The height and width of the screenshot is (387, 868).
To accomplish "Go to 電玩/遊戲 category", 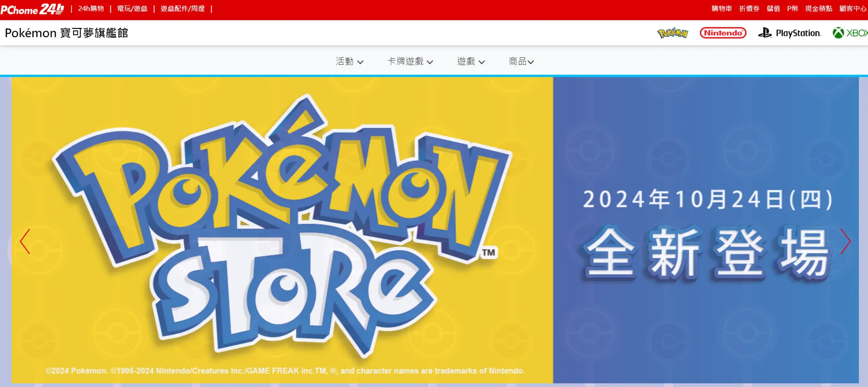I will pyautogui.click(x=132, y=9).
